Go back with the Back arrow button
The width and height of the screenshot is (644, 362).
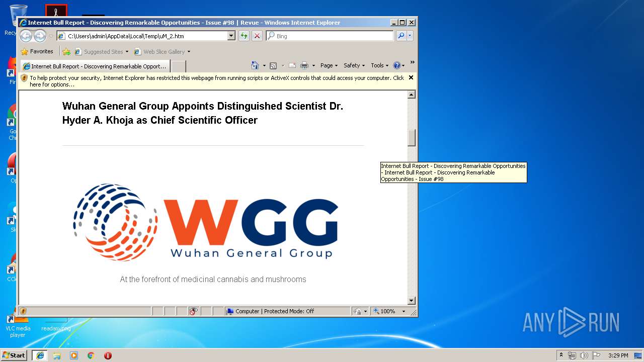click(26, 36)
